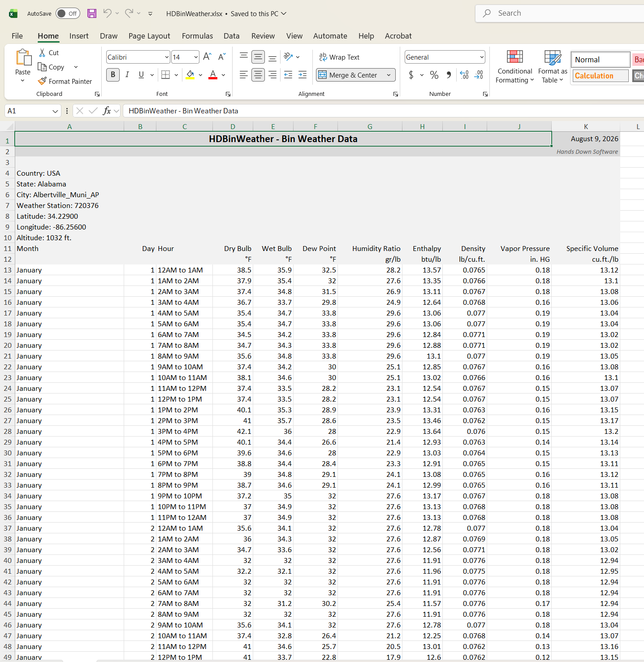Expand the Name Box dropdown arrow
Viewport: 644px width, 662px height.
[55, 111]
